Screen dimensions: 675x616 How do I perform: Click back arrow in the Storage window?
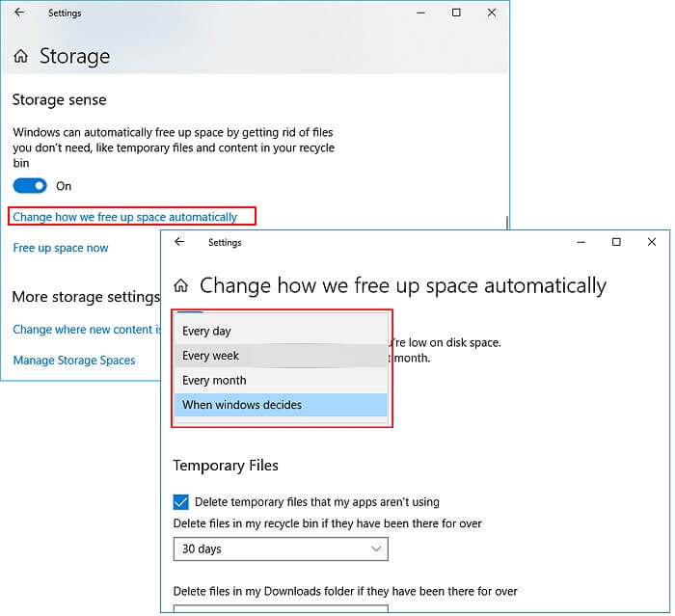point(19,13)
